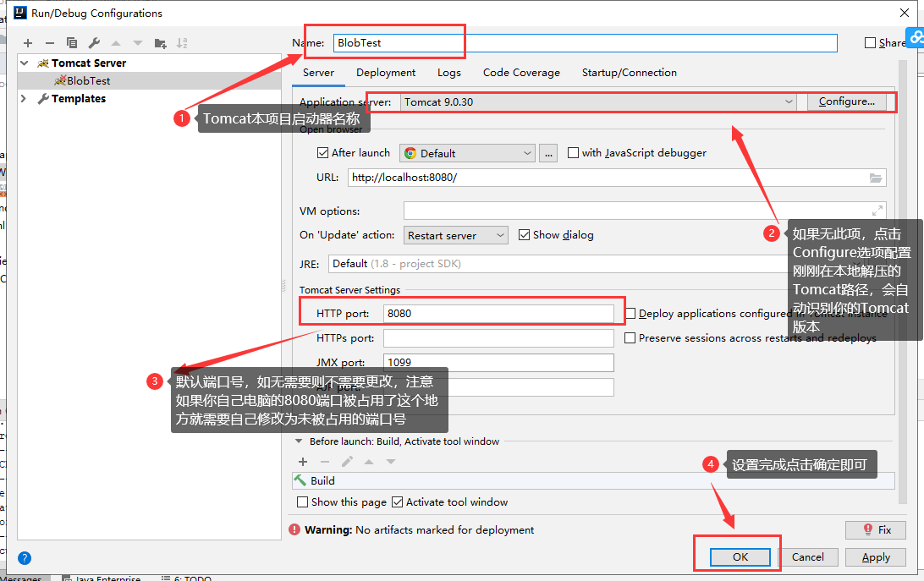Switch to Server tab
Image resolution: width=924 pixels, height=581 pixels.
[318, 73]
